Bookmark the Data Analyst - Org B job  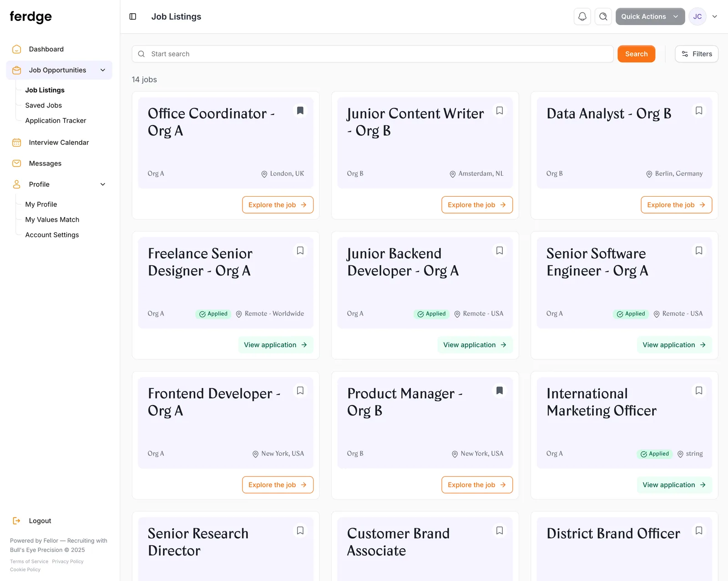pos(699,111)
